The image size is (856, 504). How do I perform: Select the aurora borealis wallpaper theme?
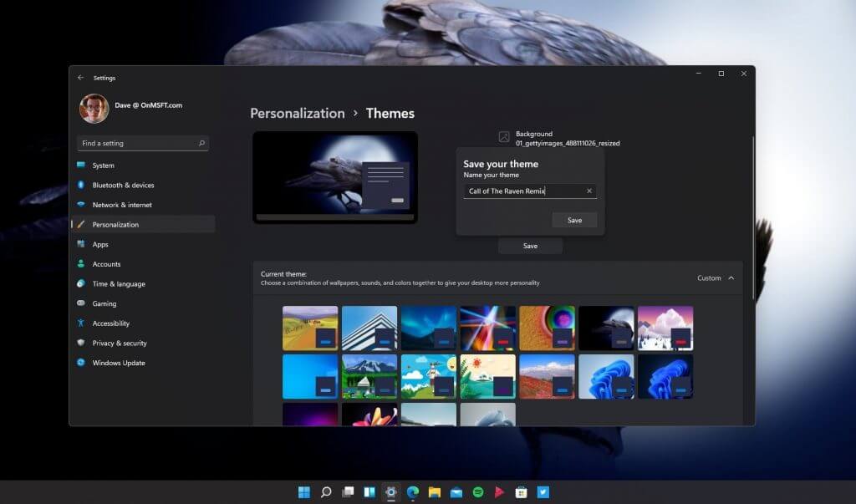pos(428,327)
